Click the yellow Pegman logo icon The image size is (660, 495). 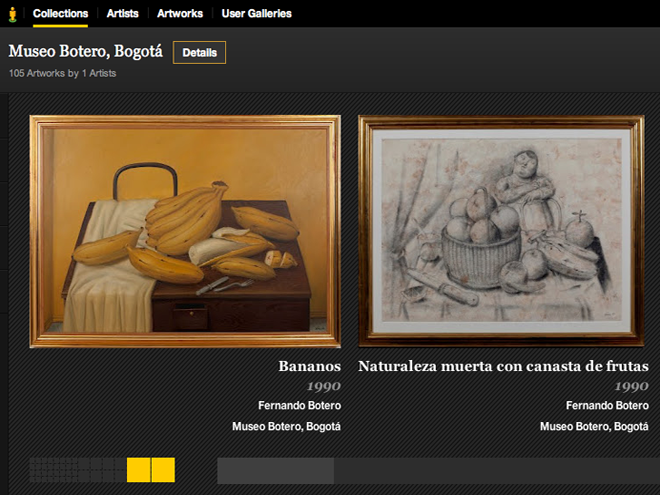point(10,13)
